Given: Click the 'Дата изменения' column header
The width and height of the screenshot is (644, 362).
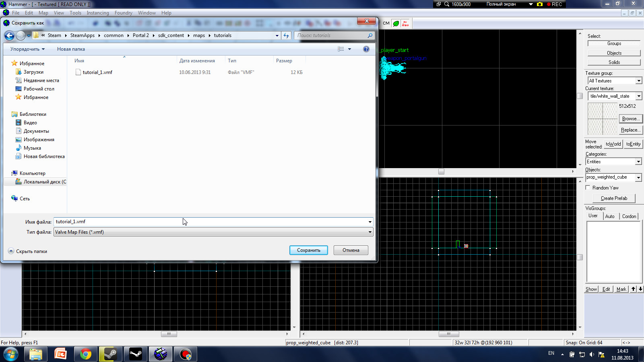Looking at the screenshot, I should [x=197, y=61].
